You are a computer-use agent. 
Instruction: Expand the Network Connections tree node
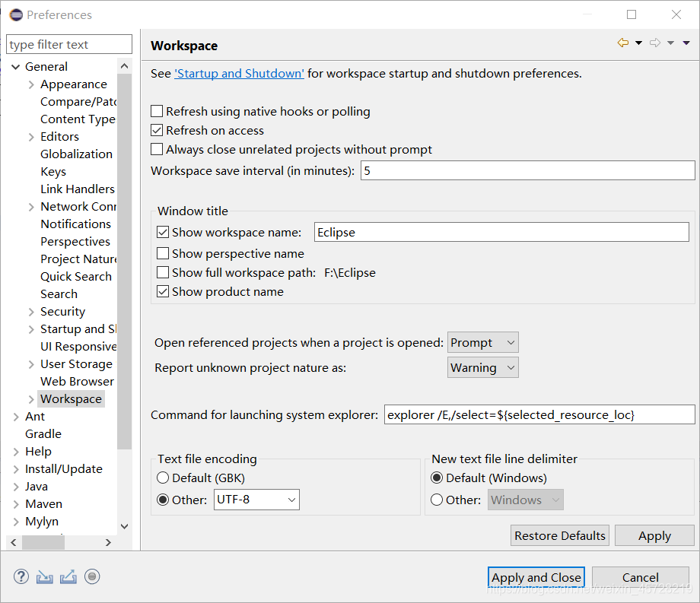(30, 207)
